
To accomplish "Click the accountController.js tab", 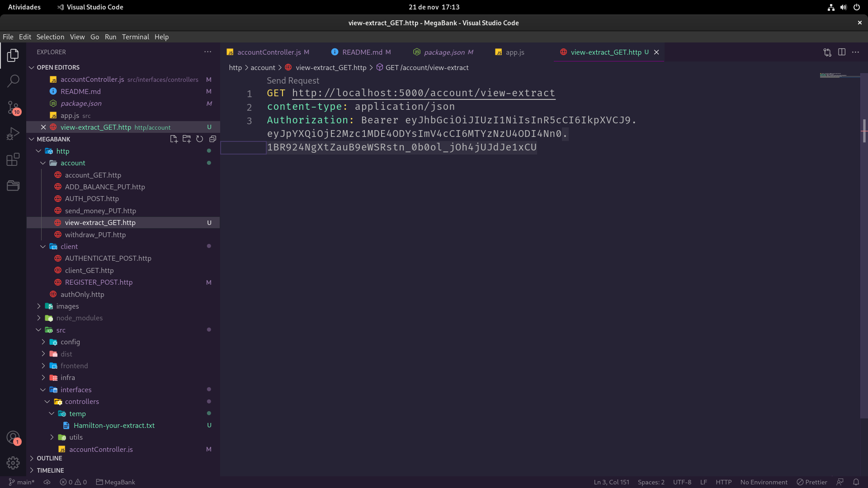I will tap(268, 52).
